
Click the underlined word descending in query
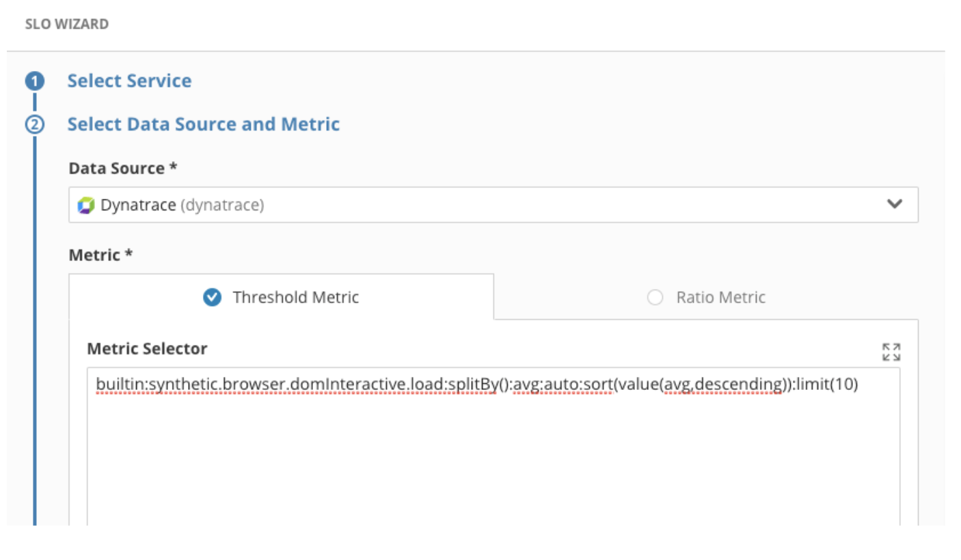tap(742, 384)
